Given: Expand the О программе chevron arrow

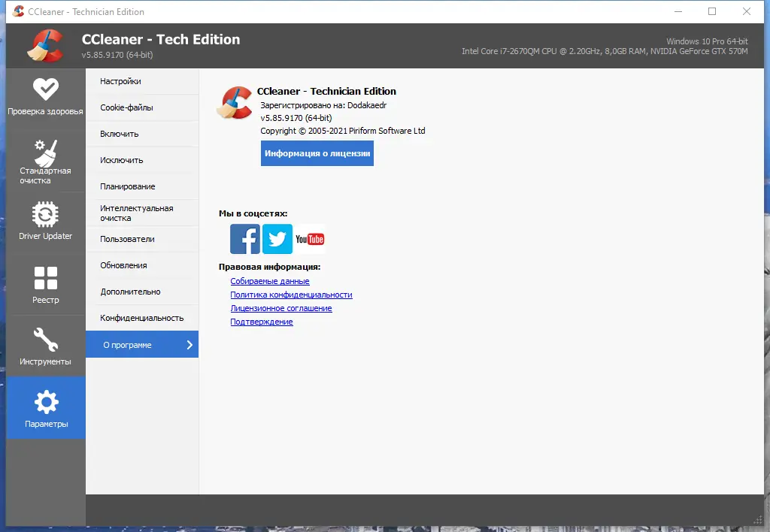Looking at the screenshot, I should (x=189, y=343).
